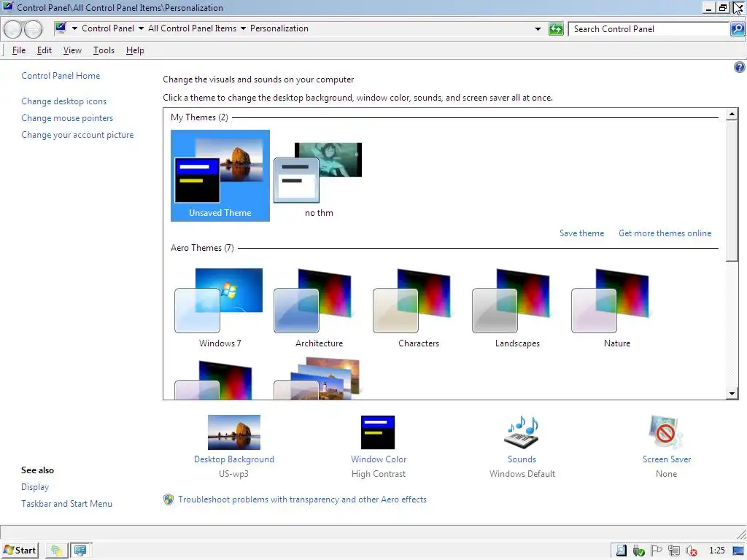Open the address bar history dropdown
Viewport: 747px width, 560px height.
(x=538, y=29)
